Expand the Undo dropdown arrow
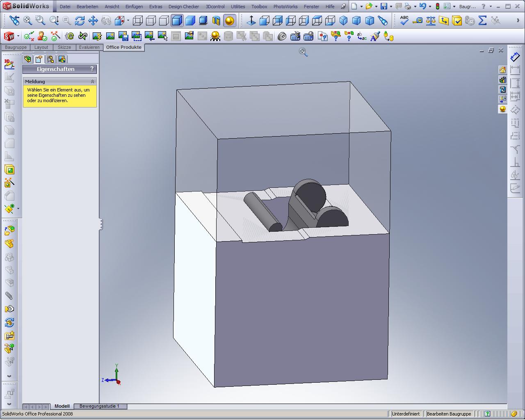This screenshot has height=420, width=525. coord(430,6)
